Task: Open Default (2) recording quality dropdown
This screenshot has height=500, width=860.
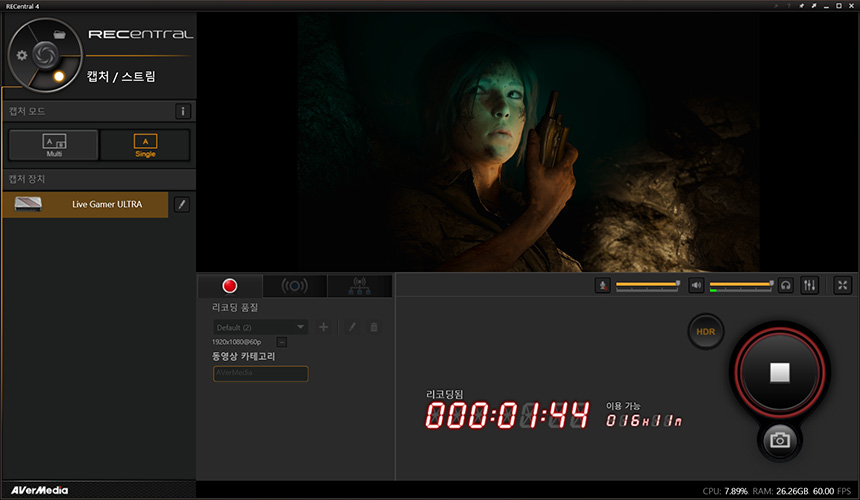Action: (x=260, y=327)
